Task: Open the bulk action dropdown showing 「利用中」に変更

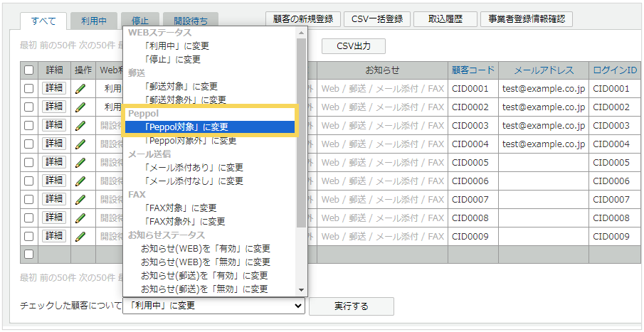Action: [x=213, y=306]
